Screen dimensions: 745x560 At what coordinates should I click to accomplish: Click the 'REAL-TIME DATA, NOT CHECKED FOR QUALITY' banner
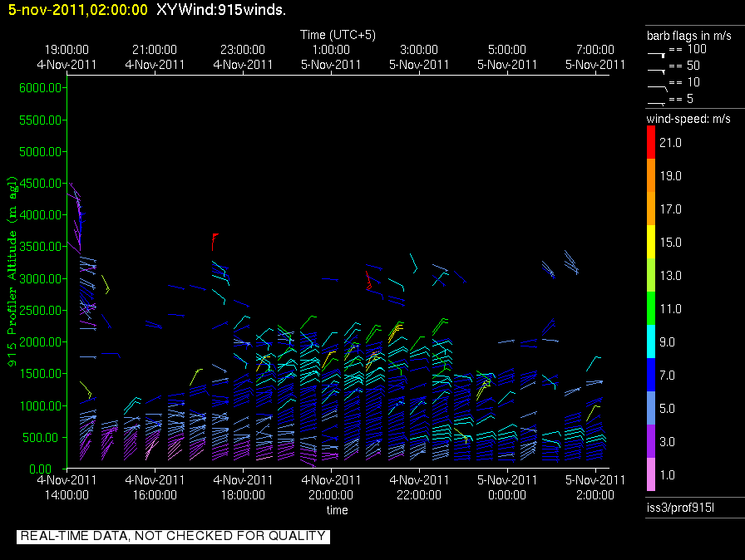(x=173, y=536)
